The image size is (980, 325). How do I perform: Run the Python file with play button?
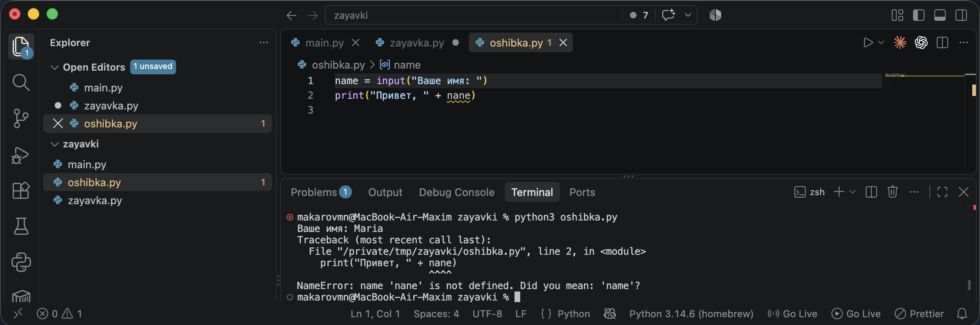[868, 42]
